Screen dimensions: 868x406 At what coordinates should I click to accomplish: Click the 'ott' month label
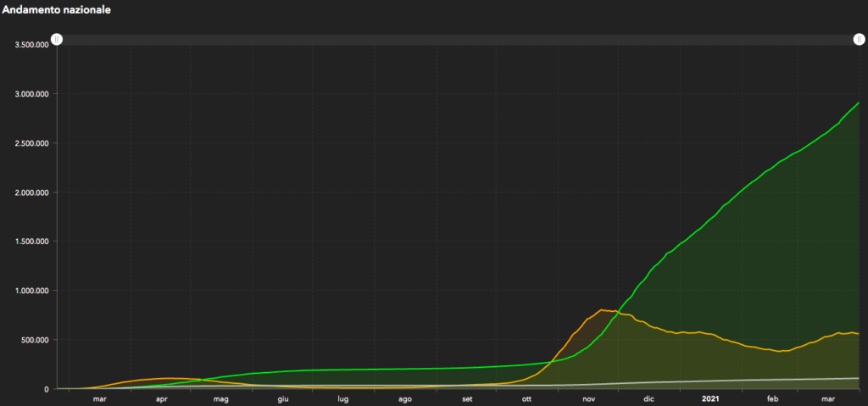(x=527, y=398)
